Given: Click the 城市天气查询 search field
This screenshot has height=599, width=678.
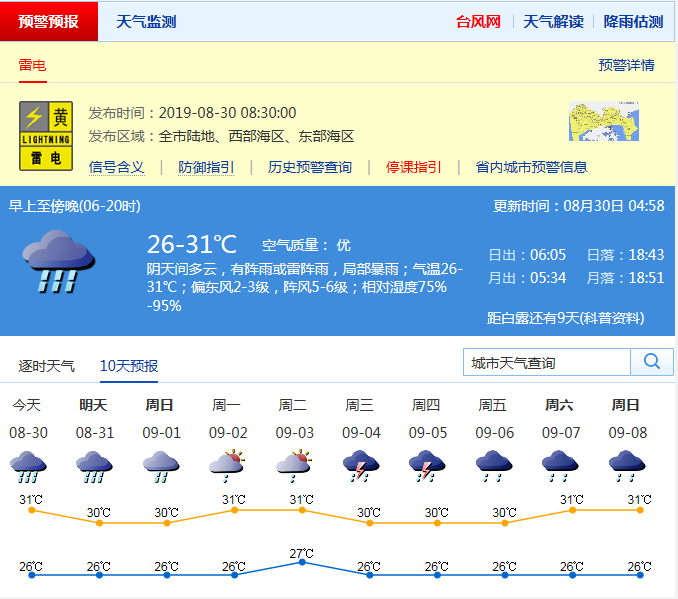Looking at the screenshot, I should pos(547,362).
